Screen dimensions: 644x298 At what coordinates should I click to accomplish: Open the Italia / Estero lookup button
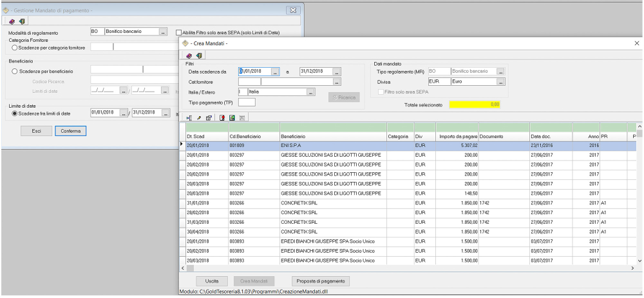[310, 92]
